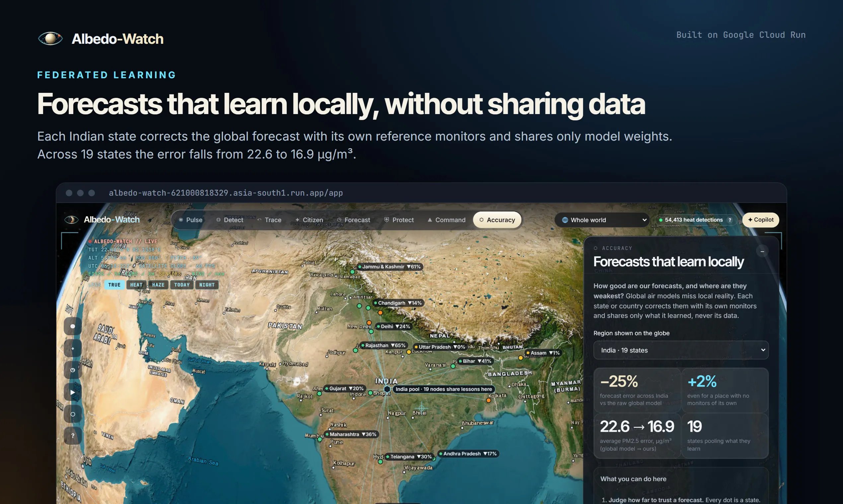843x504 pixels.
Task: Click the hollow ring button in left toolbar
Action: point(72,414)
